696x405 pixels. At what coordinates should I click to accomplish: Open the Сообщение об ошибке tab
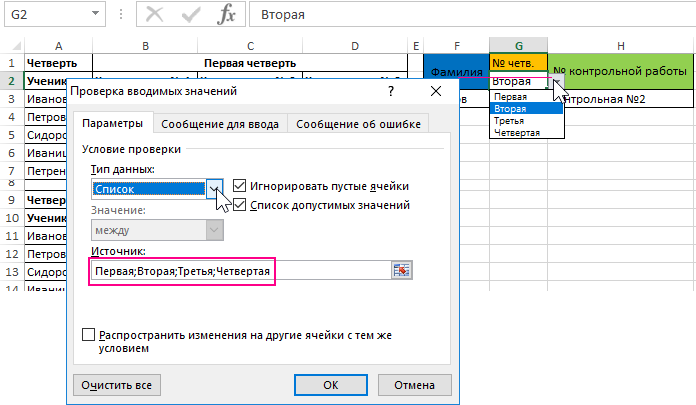tap(358, 124)
